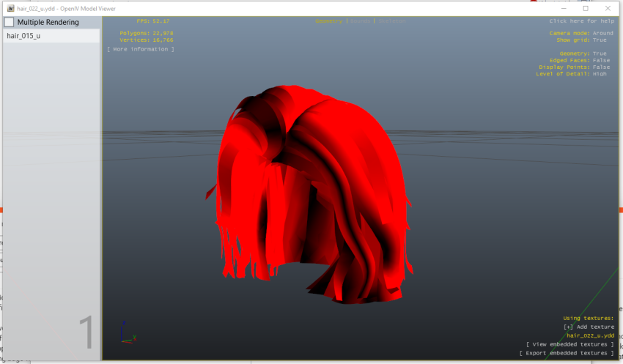Click the [+] Add texture button
The width and height of the screenshot is (623, 364).
pos(589,327)
